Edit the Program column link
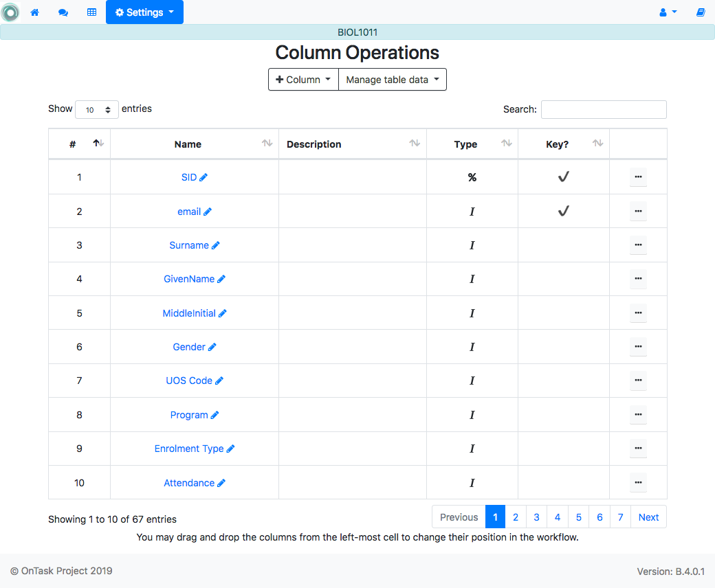The height and width of the screenshot is (588, 715). click(x=195, y=415)
